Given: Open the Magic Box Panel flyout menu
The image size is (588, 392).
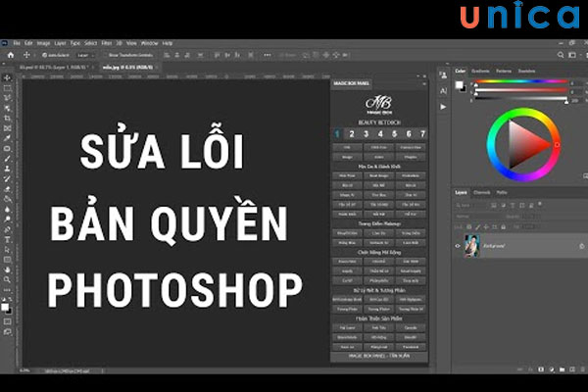Looking at the screenshot, I should coord(424,83).
